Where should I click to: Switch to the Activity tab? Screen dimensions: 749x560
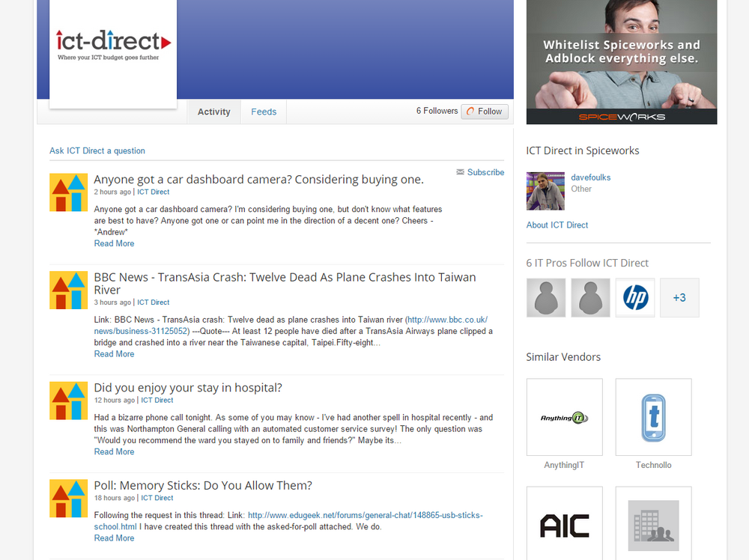pyautogui.click(x=214, y=112)
